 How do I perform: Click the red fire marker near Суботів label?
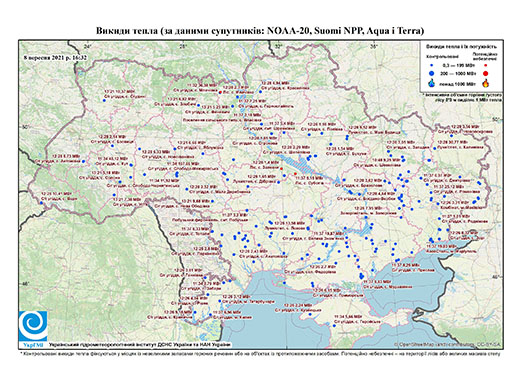pos(295,174)
